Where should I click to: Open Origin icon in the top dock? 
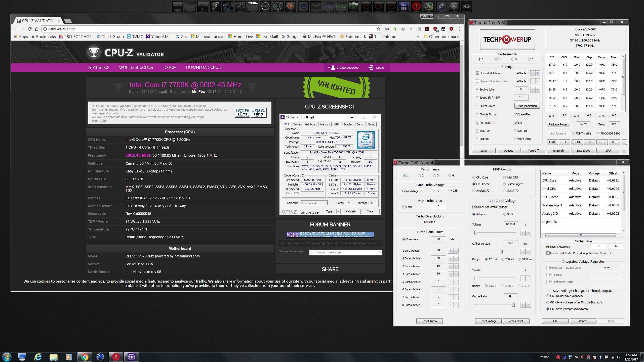291,6
